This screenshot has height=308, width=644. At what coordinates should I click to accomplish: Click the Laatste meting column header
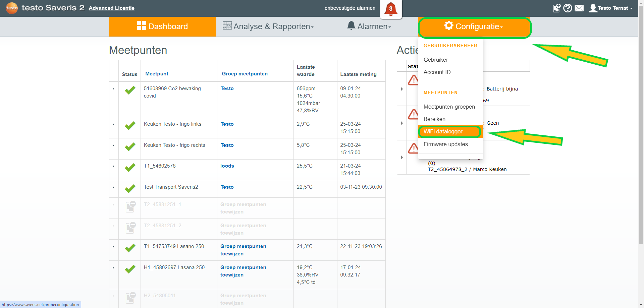[x=358, y=74]
